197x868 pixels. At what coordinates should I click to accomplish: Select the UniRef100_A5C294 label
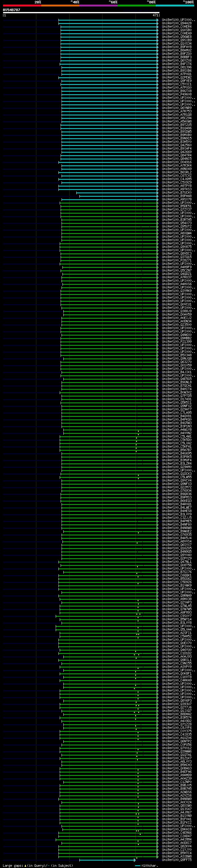pyautogui.click(x=177, y=118)
